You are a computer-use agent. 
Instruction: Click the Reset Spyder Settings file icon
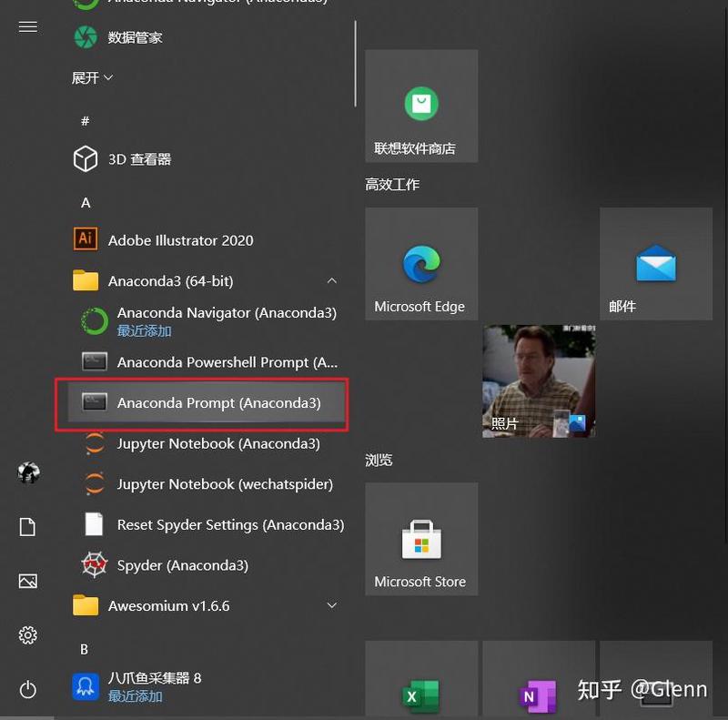95,524
